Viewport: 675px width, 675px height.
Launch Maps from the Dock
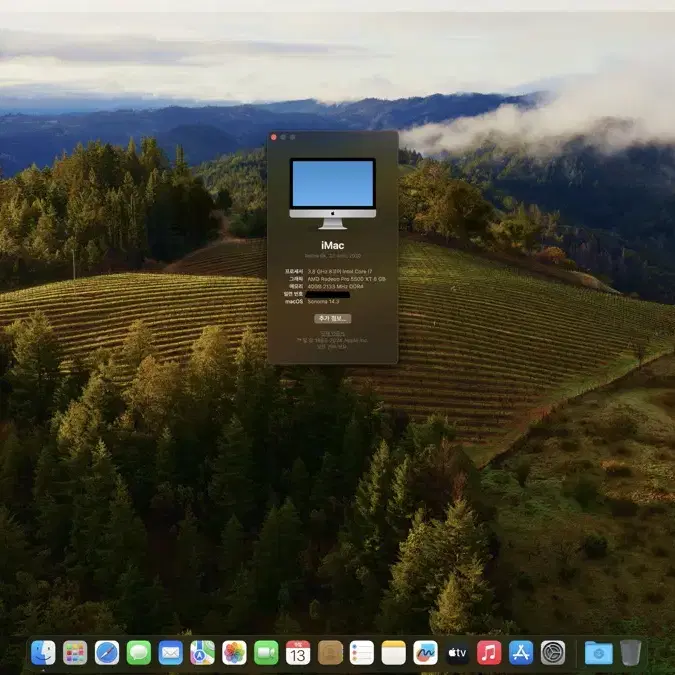[202, 653]
